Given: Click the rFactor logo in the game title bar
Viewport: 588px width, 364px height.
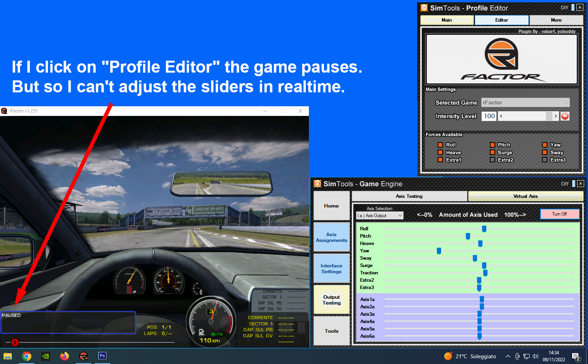Looking at the screenshot, I should (x=4, y=111).
